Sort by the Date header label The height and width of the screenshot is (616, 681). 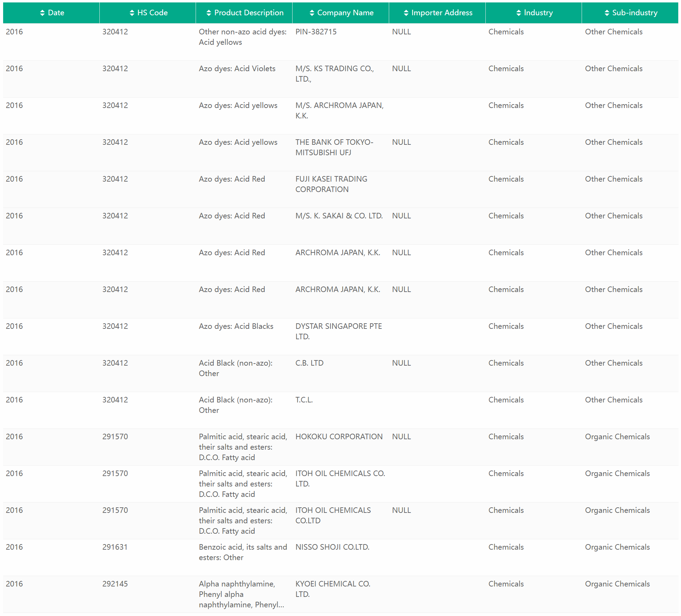click(56, 13)
